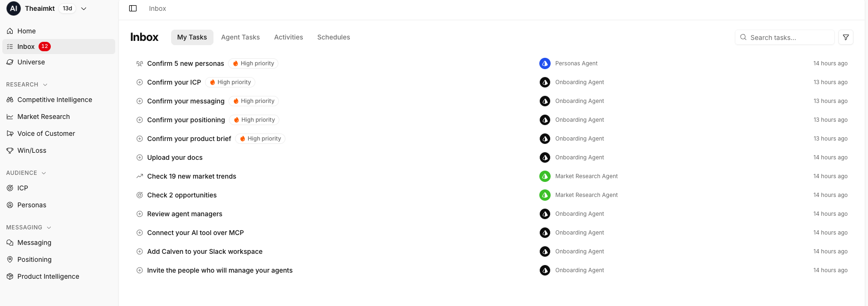868x306 pixels.
Task: Click the Theaimkt AI logo avatar
Action: [14, 8]
